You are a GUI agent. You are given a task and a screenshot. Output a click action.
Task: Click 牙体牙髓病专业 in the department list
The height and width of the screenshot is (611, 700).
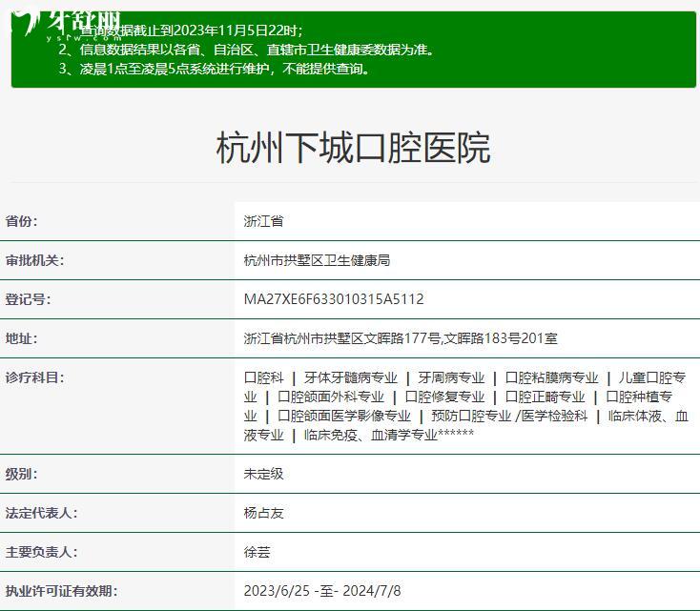350,377
